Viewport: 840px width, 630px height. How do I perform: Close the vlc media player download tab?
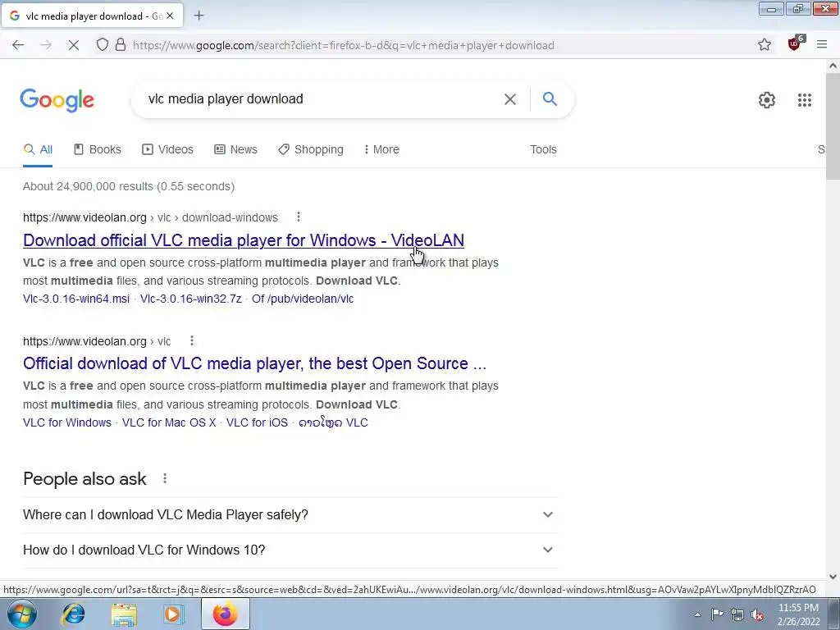[x=170, y=16]
